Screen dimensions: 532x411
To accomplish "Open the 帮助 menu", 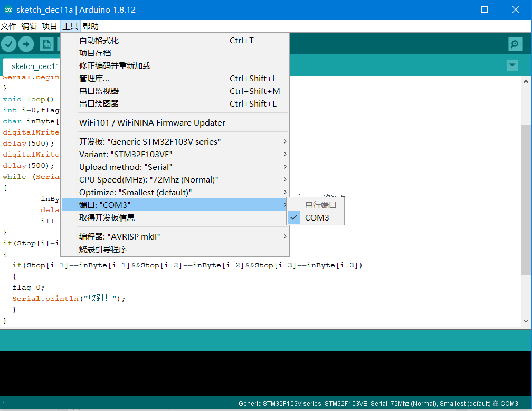I will pyautogui.click(x=91, y=26).
